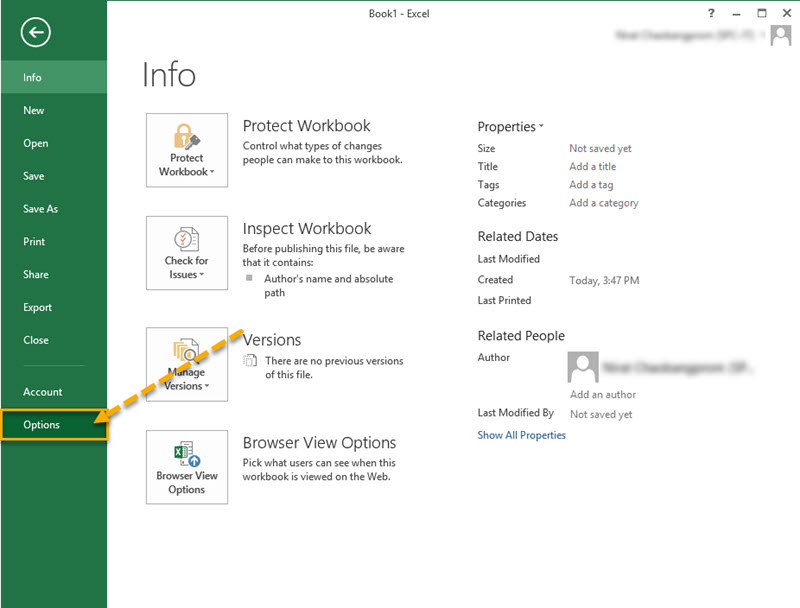Click the Add a category field

point(604,203)
